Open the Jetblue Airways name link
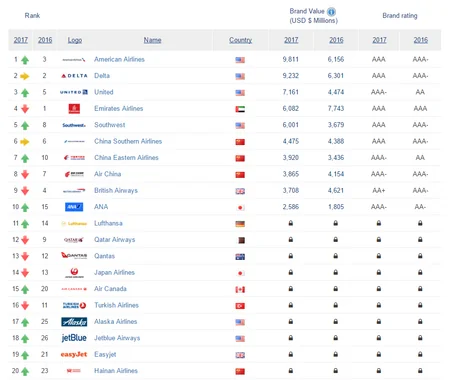Image resolution: width=450 pixels, height=380 pixels. point(117,338)
